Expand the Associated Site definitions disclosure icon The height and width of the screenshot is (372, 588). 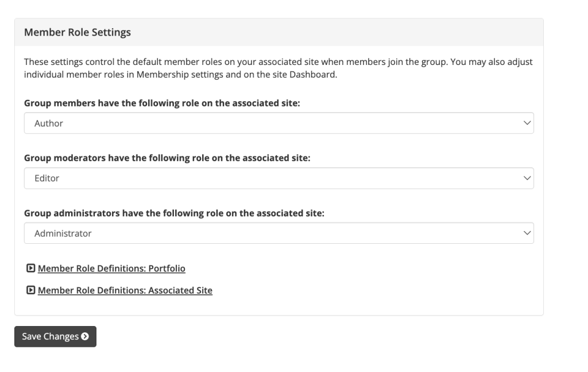[31, 290]
